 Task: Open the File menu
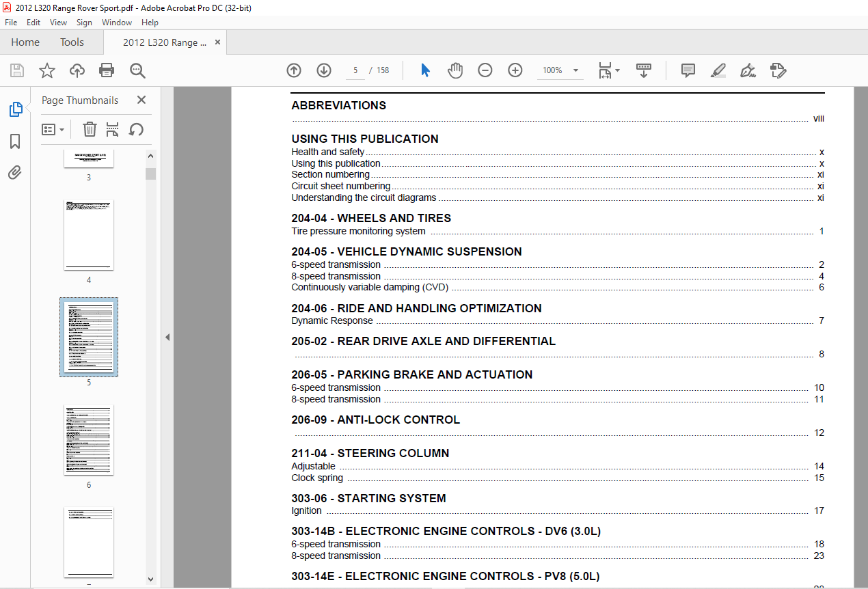(x=11, y=23)
